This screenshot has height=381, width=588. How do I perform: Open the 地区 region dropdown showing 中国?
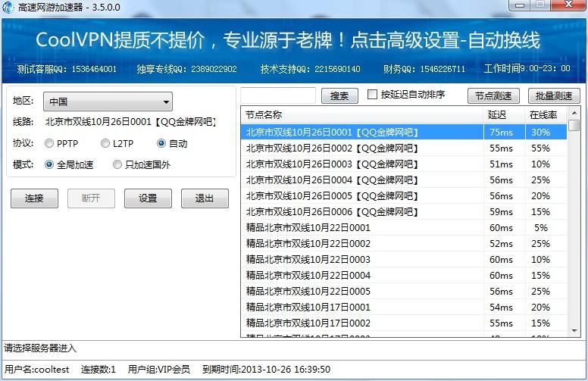108,101
